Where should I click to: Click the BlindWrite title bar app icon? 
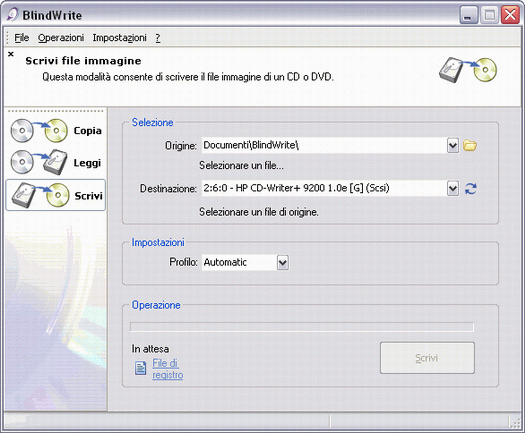pos(12,15)
